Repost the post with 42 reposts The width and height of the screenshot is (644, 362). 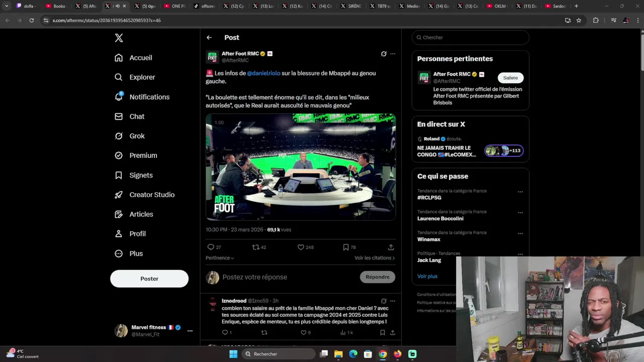(x=259, y=247)
